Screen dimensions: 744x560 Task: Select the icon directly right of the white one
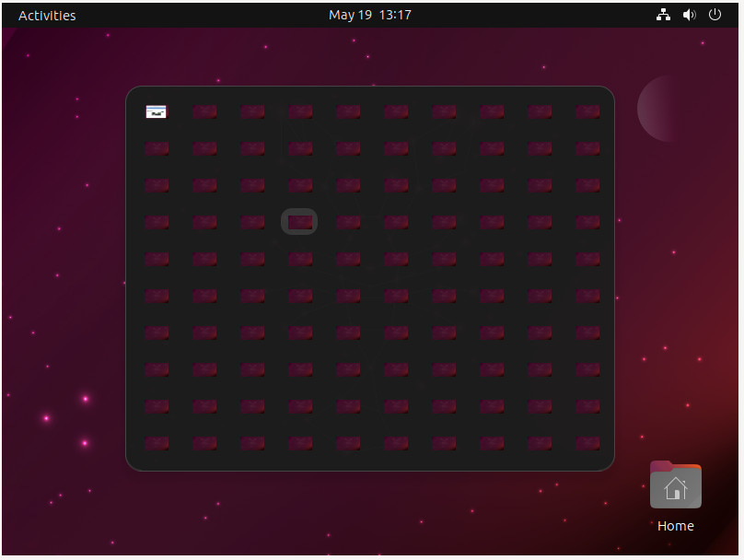pyautogui.click(x=205, y=111)
